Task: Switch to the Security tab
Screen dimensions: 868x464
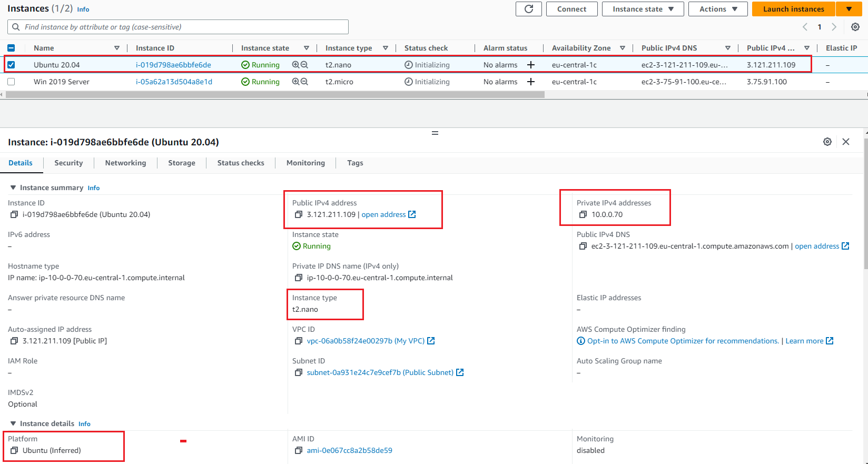Action: 68,163
